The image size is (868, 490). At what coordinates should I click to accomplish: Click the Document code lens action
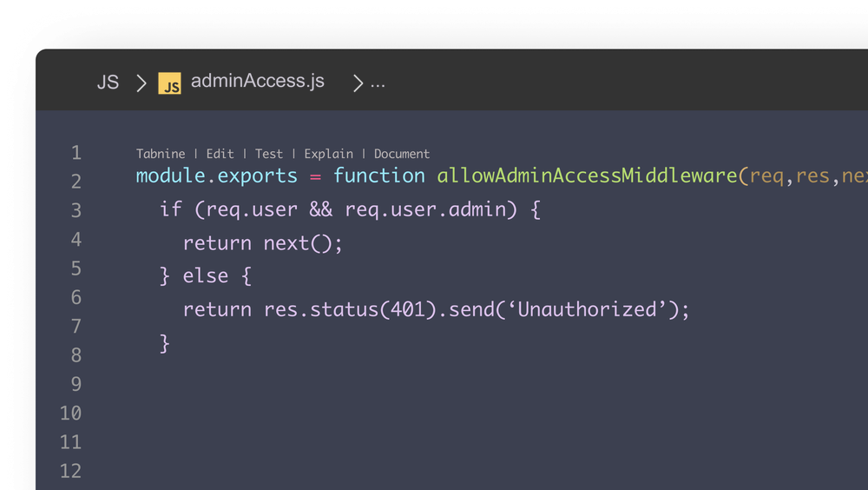click(x=401, y=154)
